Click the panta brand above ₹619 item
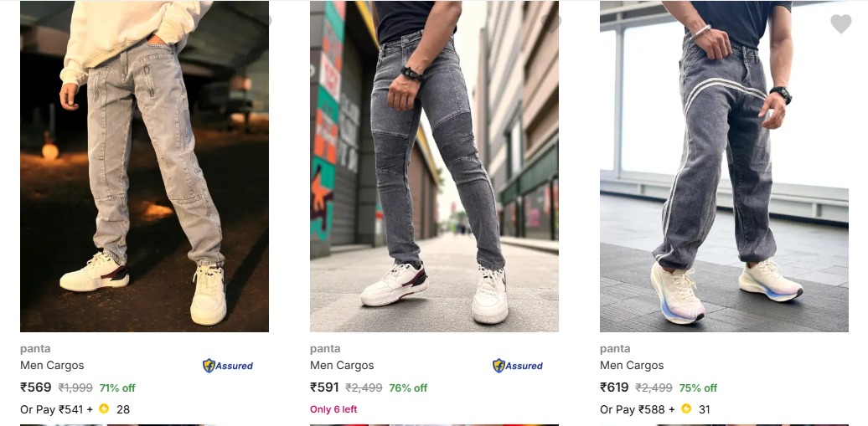This screenshot has width=868, height=426. click(x=615, y=348)
